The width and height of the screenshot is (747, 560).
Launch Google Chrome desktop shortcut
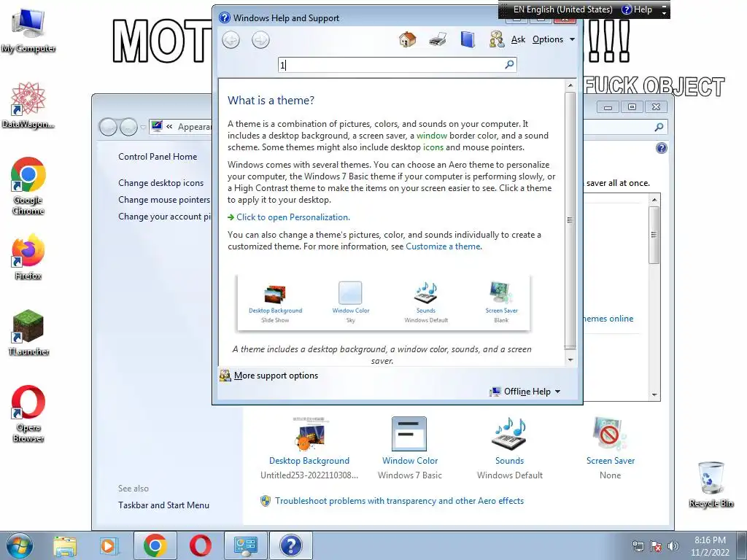click(x=28, y=186)
